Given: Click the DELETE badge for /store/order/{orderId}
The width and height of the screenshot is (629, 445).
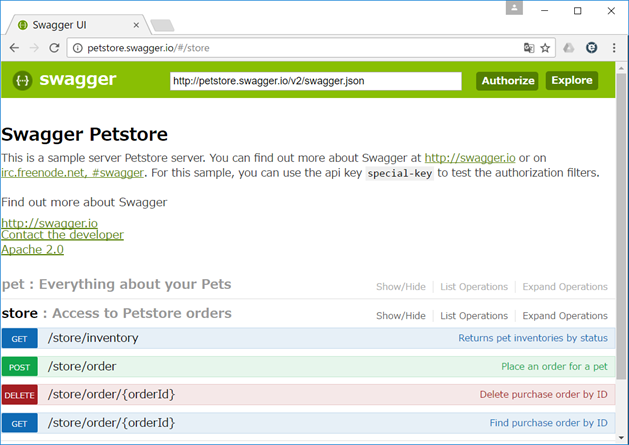Looking at the screenshot, I should point(20,395).
